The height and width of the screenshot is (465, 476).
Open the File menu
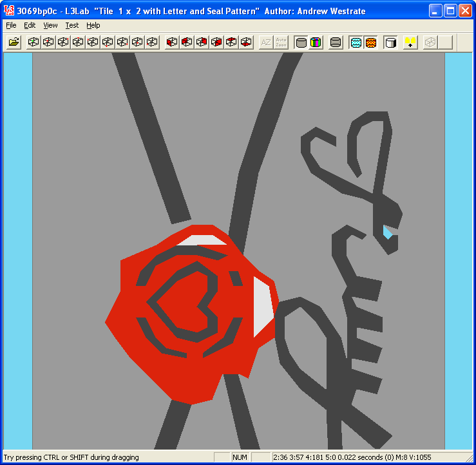click(11, 25)
